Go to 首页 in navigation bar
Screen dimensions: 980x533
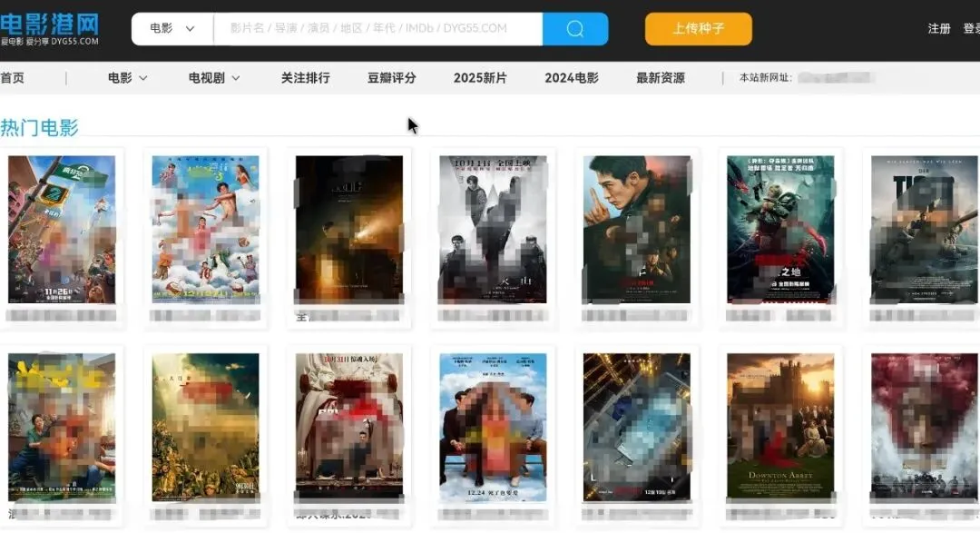(13, 78)
